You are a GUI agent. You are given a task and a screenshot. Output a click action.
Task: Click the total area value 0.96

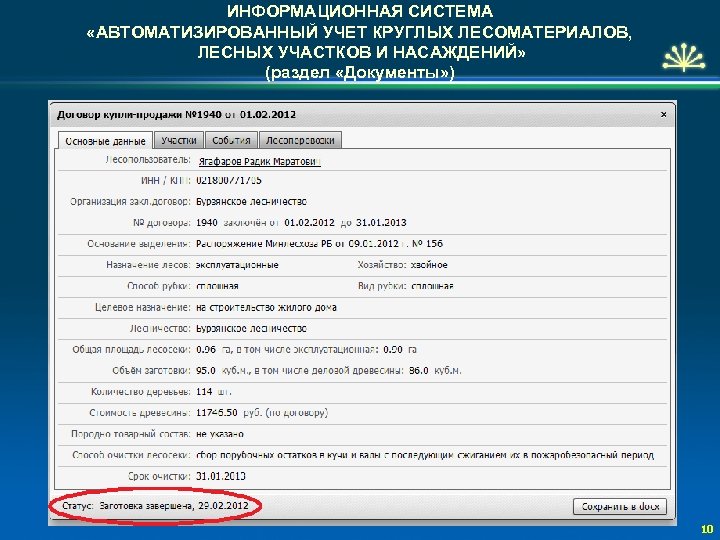click(206, 349)
